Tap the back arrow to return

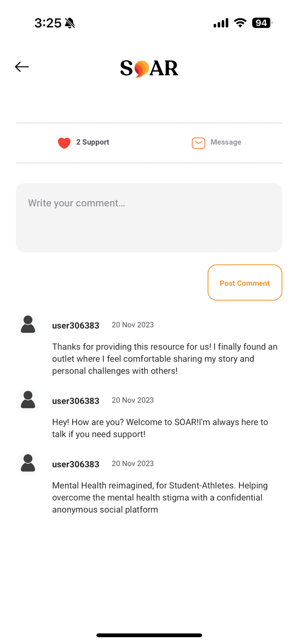[22, 67]
